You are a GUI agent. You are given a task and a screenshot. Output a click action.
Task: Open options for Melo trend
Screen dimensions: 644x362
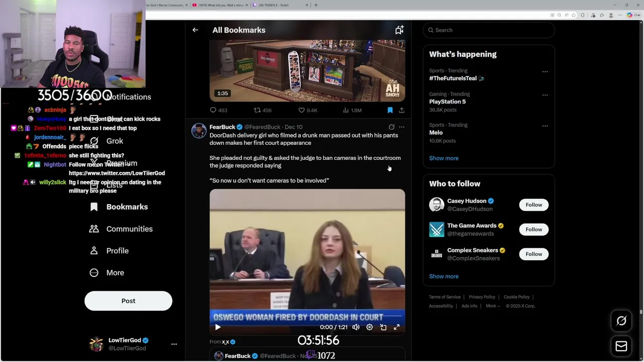click(x=545, y=126)
